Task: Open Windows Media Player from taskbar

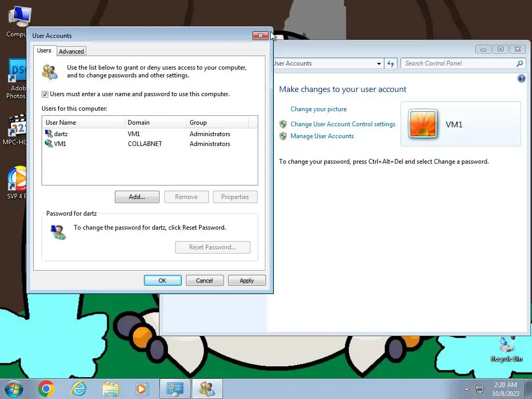Action: (x=141, y=389)
